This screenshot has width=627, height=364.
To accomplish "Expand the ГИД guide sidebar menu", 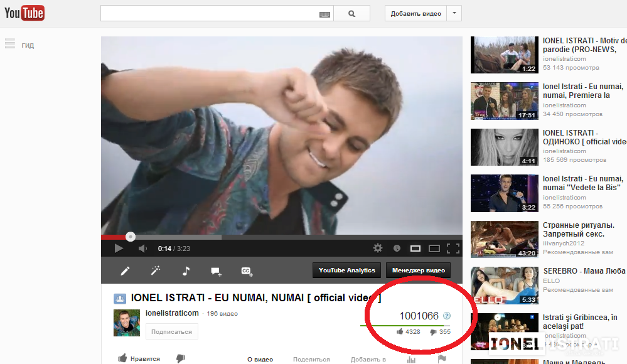I will (x=19, y=45).
